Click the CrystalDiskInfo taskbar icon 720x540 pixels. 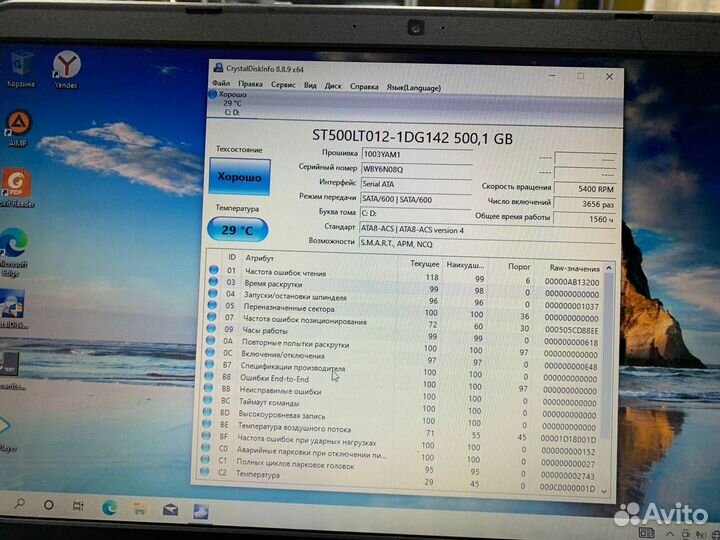tap(201, 511)
